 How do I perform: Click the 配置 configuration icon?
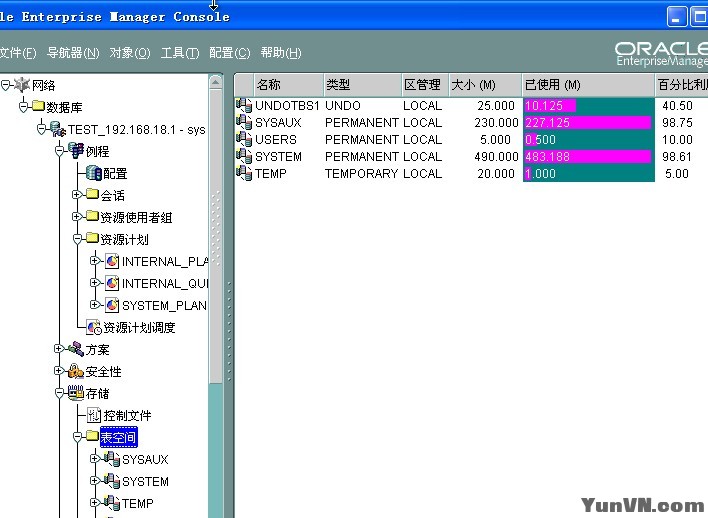[94, 173]
